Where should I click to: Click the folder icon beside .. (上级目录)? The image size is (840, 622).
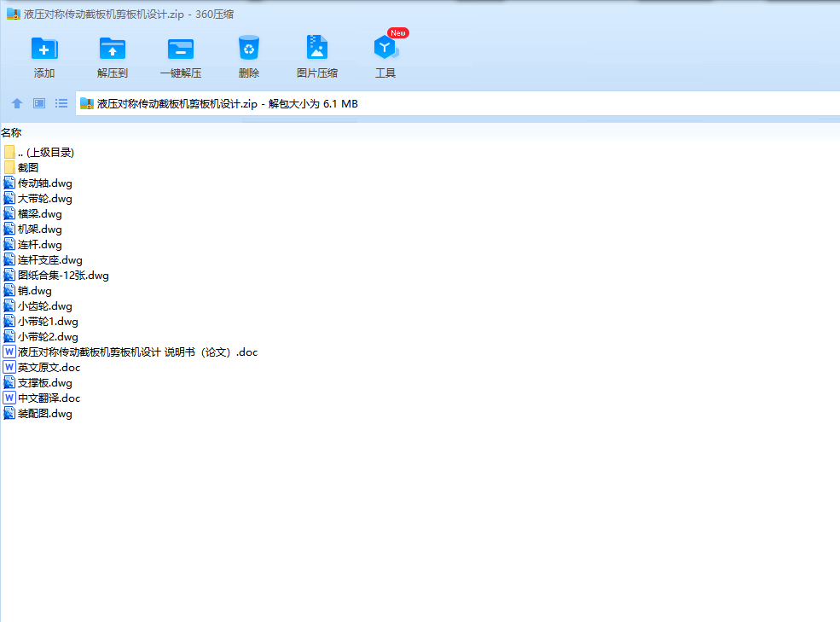tap(9, 152)
